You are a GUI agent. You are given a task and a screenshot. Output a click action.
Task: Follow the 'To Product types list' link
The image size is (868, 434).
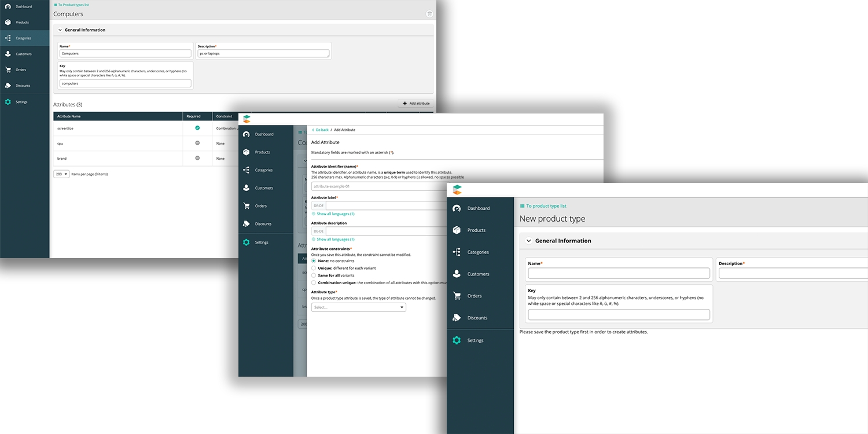pyautogui.click(x=71, y=5)
